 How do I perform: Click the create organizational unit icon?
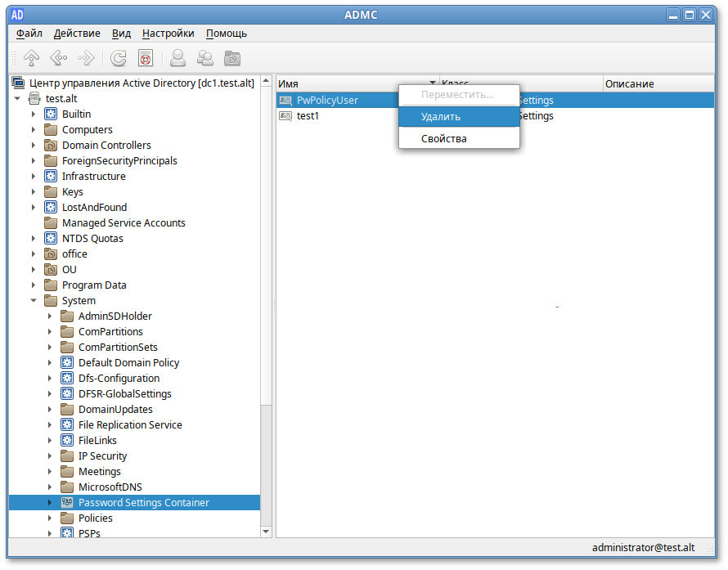point(233,58)
